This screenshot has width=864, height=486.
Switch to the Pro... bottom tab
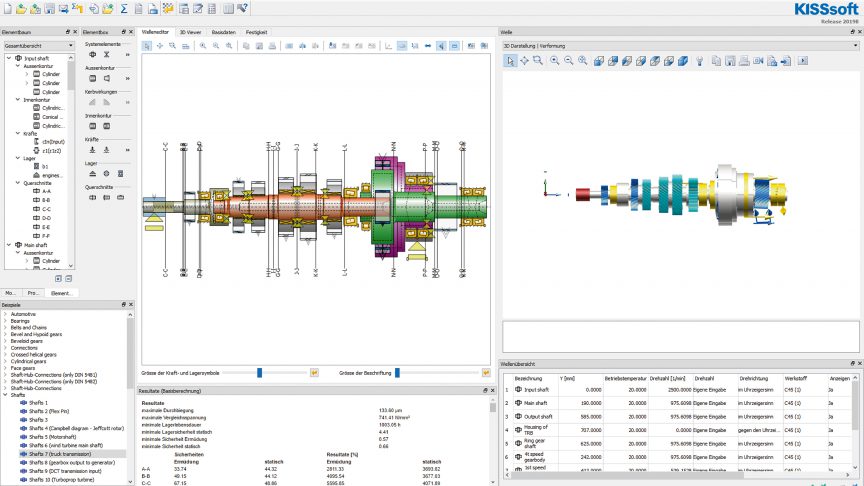pos(33,293)
